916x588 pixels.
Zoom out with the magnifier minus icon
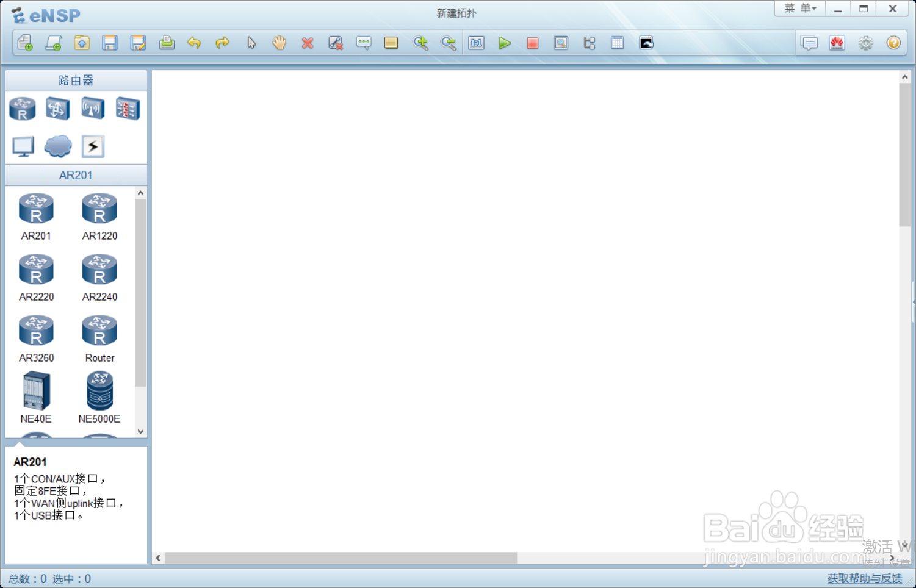pos(449,43)
